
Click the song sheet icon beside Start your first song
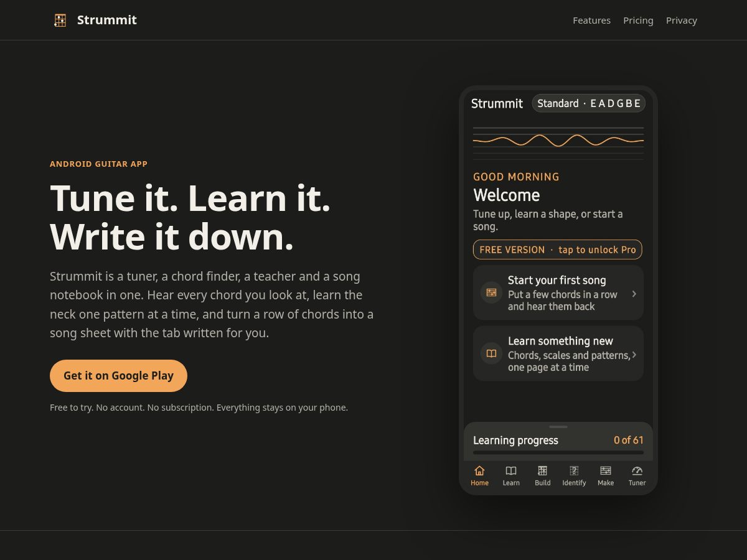[491, 292]
